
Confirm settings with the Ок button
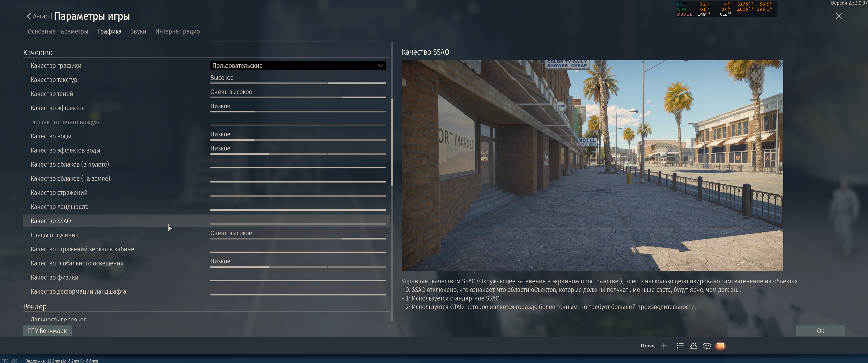(x=820, y=331)
